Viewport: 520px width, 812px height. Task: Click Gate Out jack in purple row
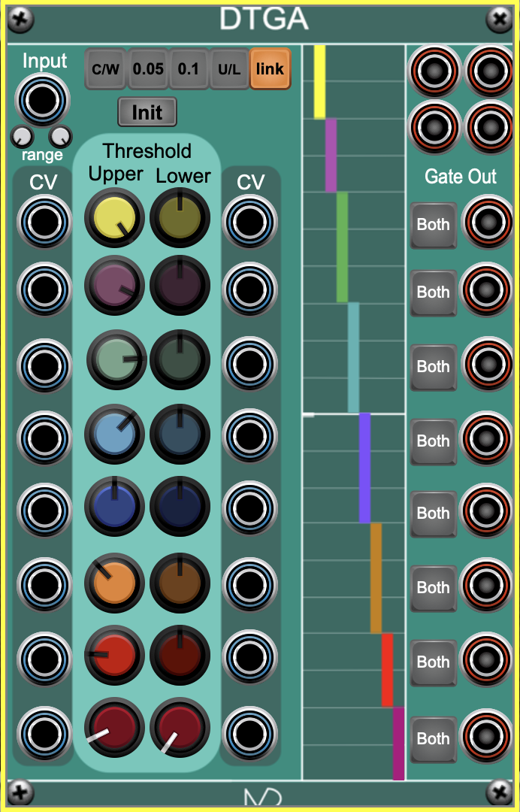[x=487, y=289]
